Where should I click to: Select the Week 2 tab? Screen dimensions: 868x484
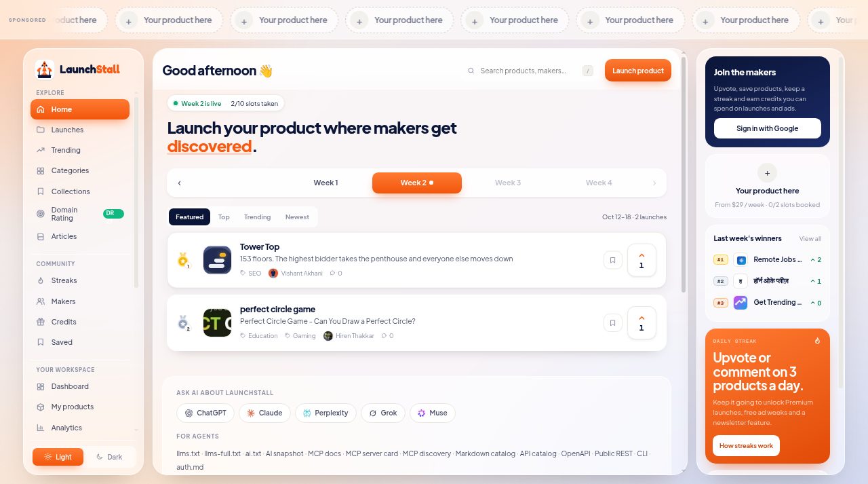point(417,183)
